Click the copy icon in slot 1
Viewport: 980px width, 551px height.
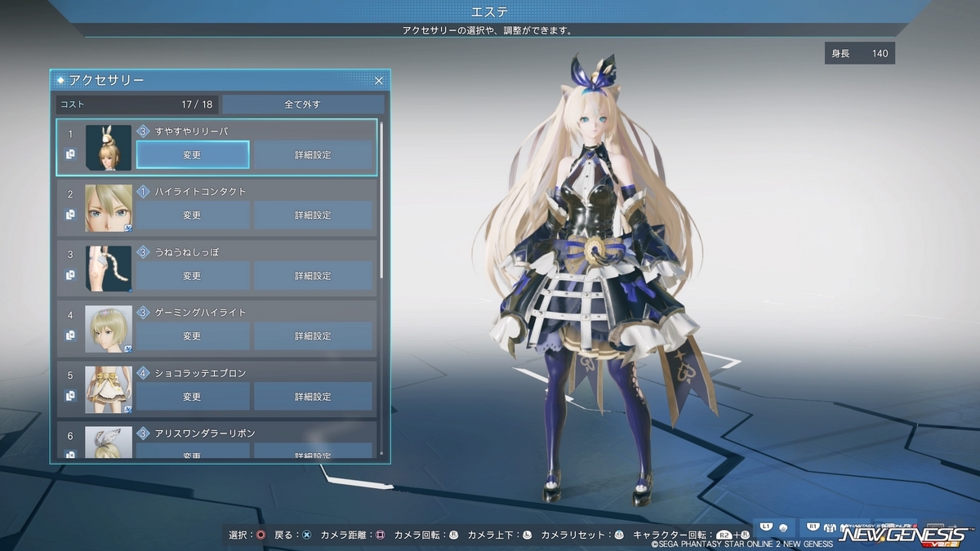70,153
